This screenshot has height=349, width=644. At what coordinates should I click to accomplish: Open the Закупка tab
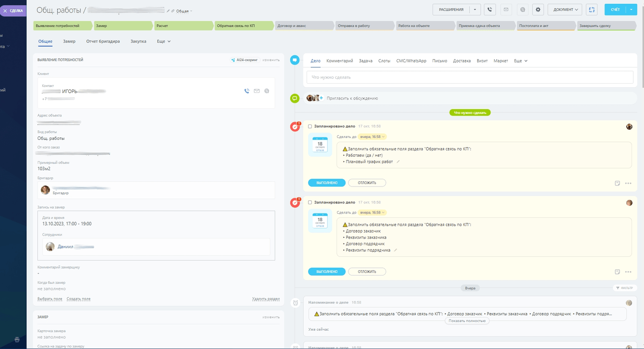tap(138, 41)
